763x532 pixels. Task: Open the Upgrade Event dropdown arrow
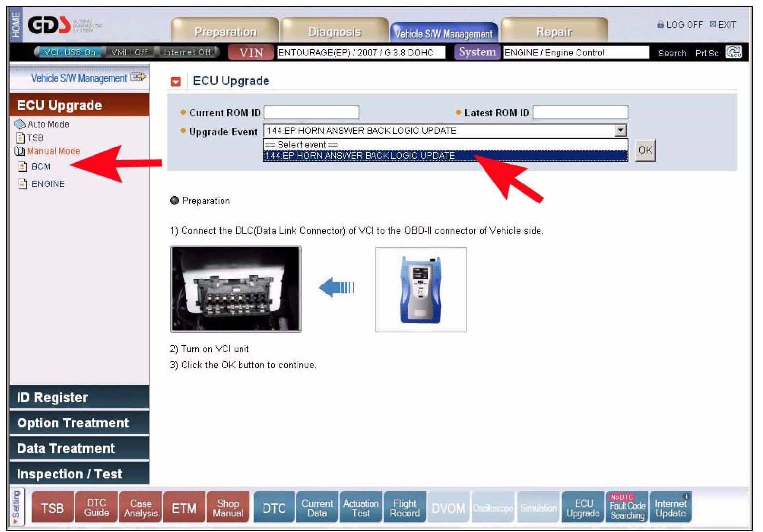point(620,130)
